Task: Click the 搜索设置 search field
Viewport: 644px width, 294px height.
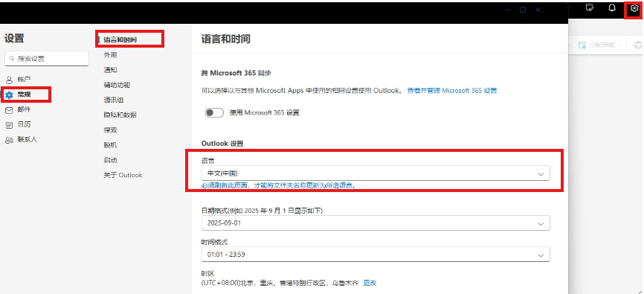Action: click(47, 58)
